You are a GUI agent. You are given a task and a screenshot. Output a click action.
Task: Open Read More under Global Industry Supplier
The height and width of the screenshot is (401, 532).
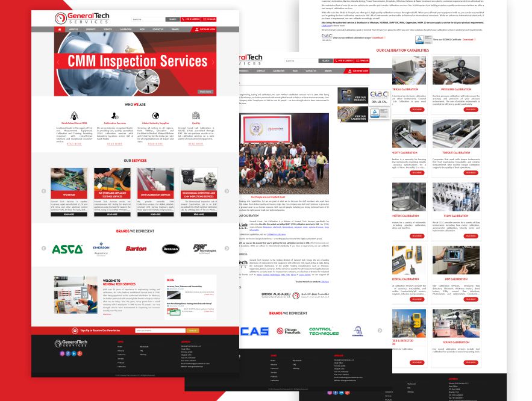(155, 144)
